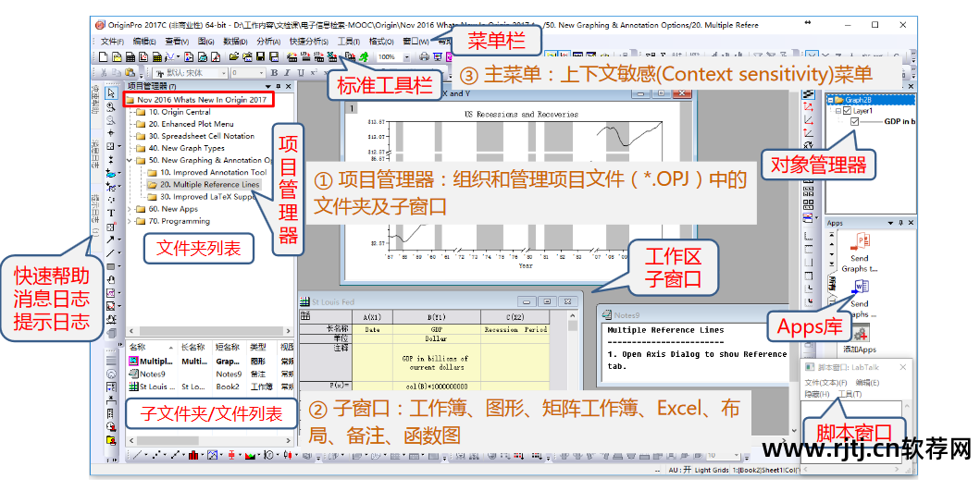Click the Import Wizard toolbar icon
This screenshot has width=980, height=491.
click(292, 56)
